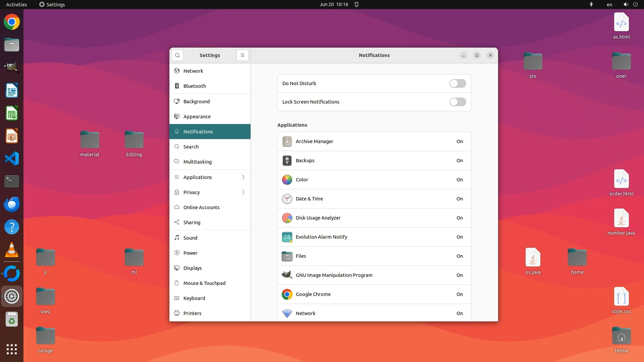Enable the Do Not Disturb switch
644x362 pixels.
(458, 83)
